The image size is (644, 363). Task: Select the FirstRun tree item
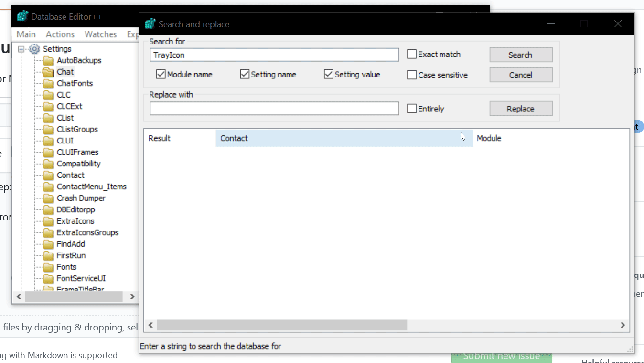71,256
